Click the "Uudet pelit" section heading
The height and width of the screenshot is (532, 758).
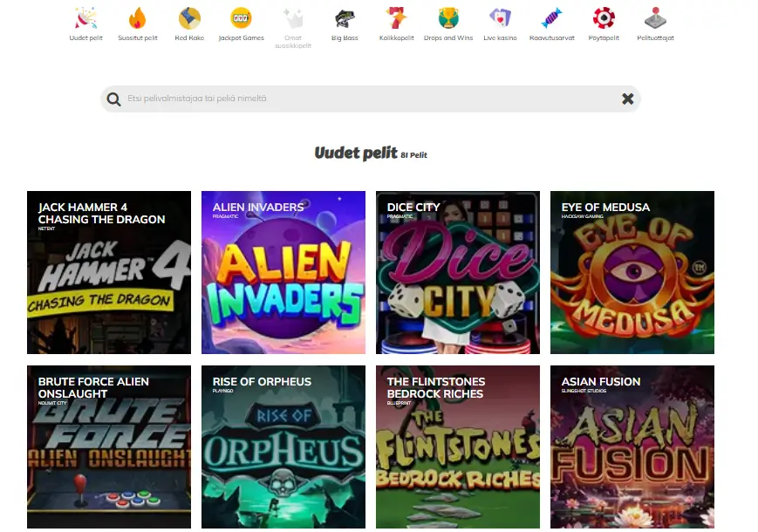[356, 153]
